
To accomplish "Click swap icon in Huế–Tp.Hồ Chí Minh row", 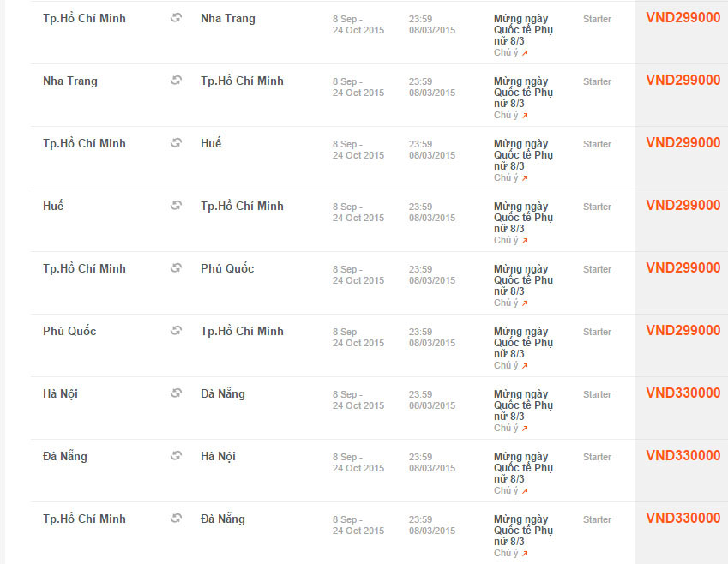I will [x=176, y=205].
